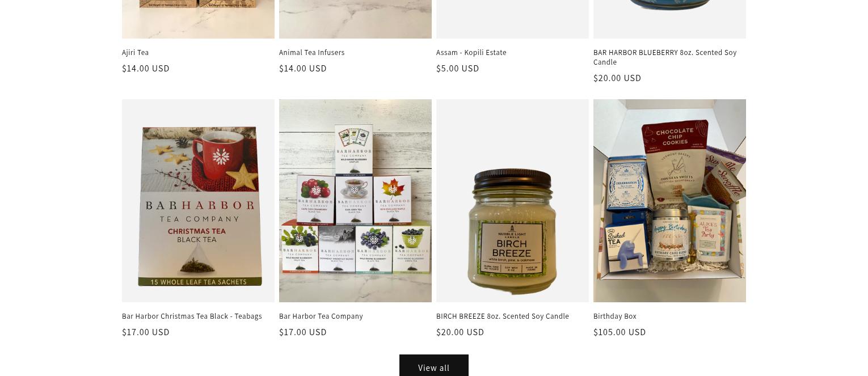Open the Animal Tea Infusers product link

click(311, 53)
